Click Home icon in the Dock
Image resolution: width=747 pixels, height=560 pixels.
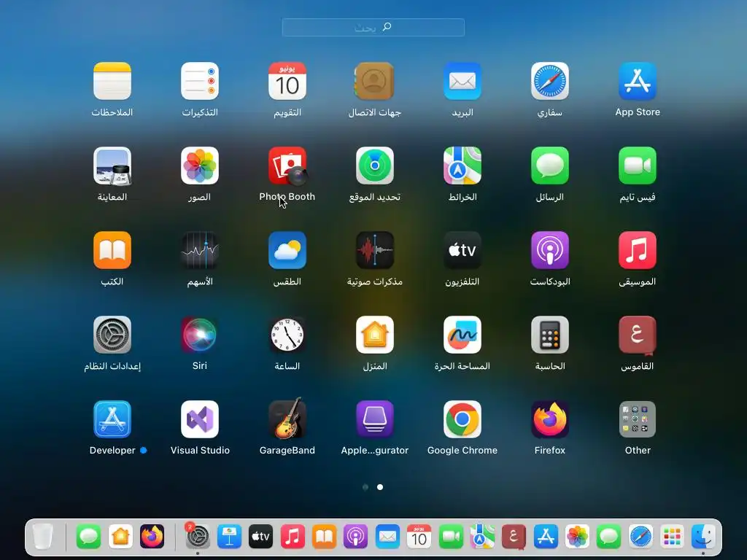click(x=120, y=537)
